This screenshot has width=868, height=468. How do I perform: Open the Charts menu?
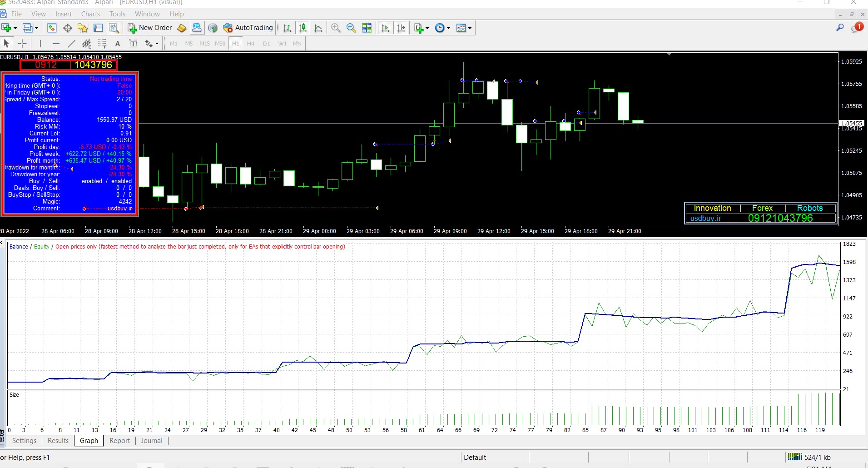(x=90, y=14)
